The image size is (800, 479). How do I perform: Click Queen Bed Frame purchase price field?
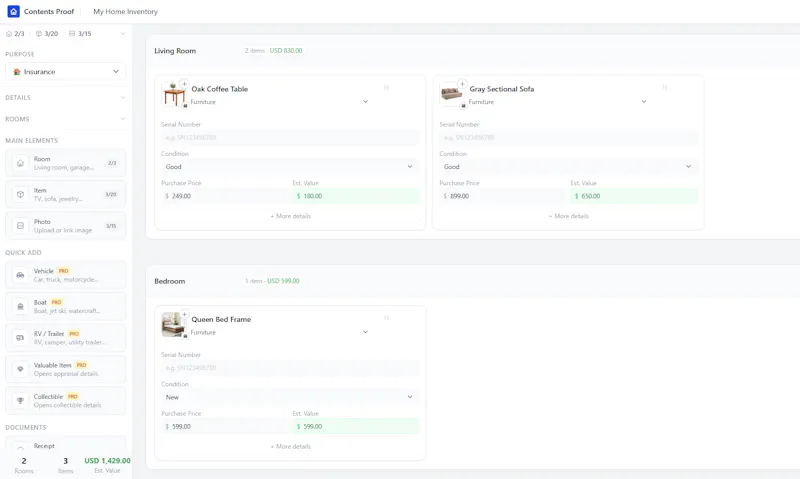click(x=224, y=426)
